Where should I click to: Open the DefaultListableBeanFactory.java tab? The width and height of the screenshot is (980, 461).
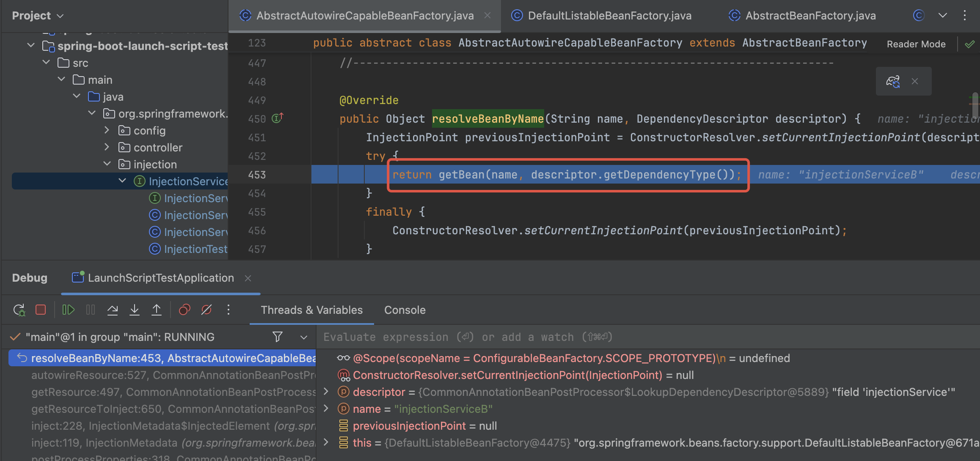coord(609,16)
